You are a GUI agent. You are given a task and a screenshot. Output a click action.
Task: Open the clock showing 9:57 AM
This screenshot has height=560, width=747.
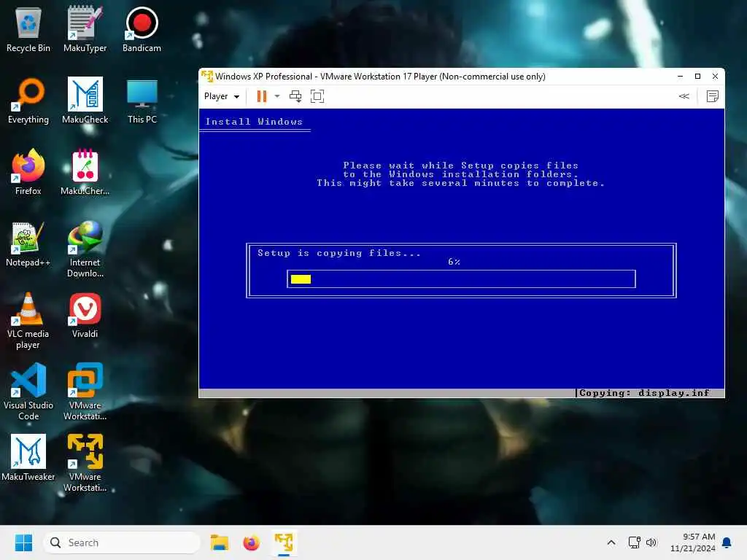click(693, 542)
